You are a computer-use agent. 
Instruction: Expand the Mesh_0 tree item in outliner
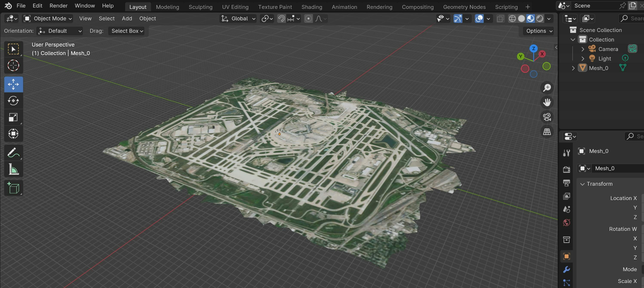(x=573, y=68)
